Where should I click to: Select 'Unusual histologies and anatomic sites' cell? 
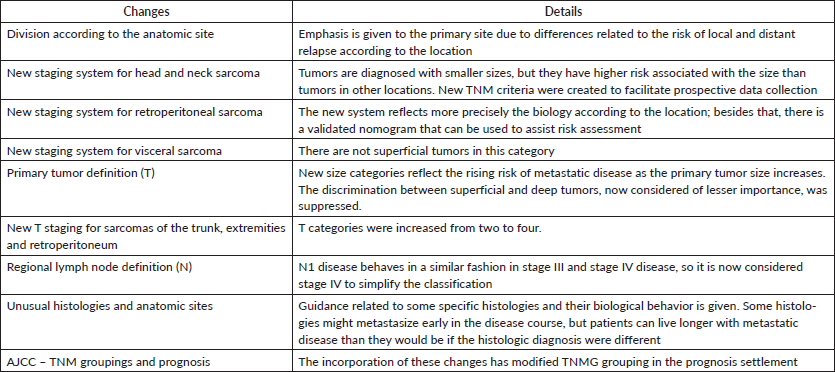[x=146, y=323]
